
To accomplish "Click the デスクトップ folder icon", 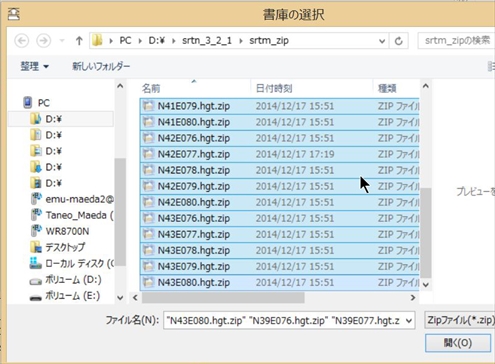I will 35,247.
